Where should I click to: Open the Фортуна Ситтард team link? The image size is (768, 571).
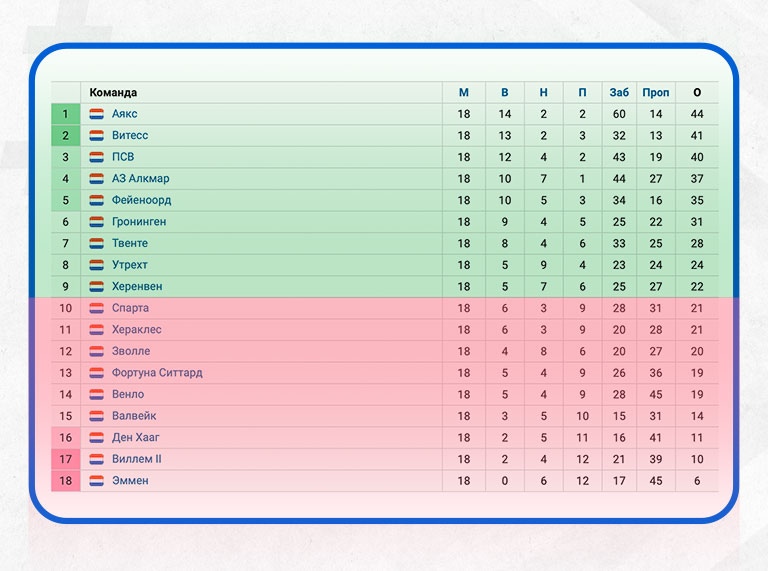pos(157,373)
